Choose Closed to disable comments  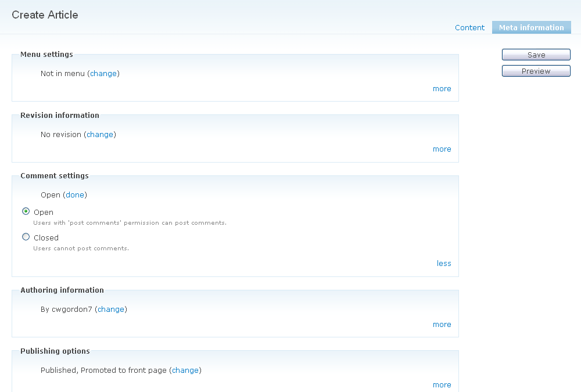coord(26,236)
